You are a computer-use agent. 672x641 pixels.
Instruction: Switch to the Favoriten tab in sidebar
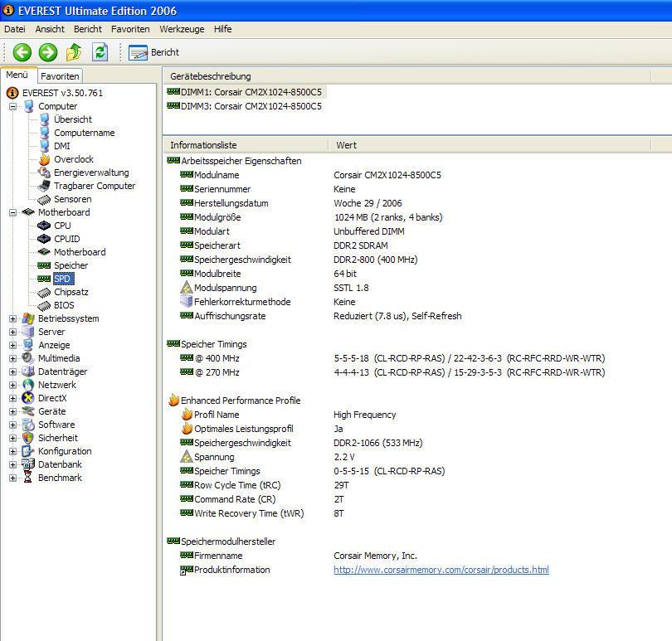tap(60, 76)
